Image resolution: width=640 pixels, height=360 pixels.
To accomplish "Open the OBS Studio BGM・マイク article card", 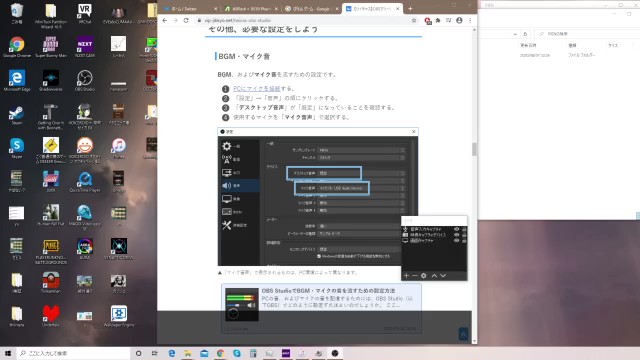I will (321, 309).
